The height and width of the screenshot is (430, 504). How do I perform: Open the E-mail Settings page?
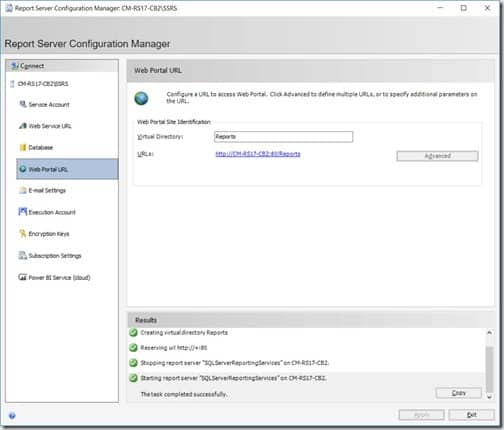coord(47,190)
